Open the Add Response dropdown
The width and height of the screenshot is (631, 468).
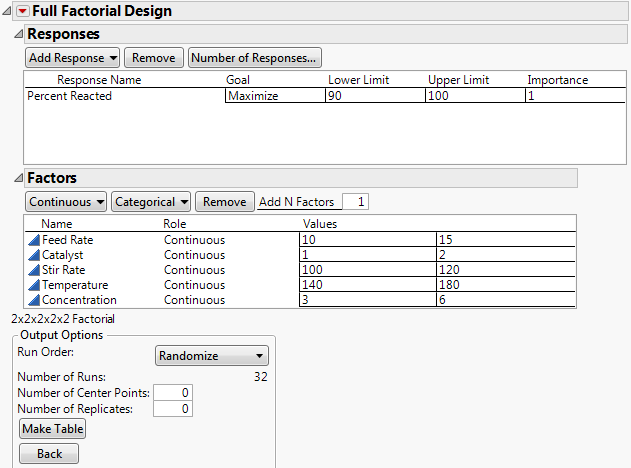[x=72, y=58]
